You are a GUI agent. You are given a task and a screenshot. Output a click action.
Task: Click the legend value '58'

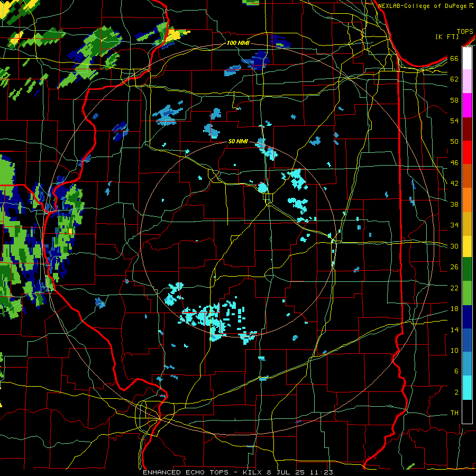(x=454, y=100)
